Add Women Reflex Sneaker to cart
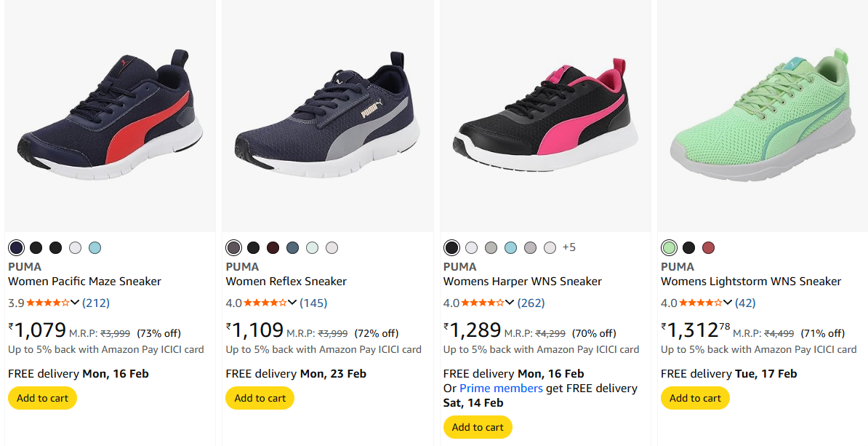Viewport: 868px width, 446px height. 260,398
